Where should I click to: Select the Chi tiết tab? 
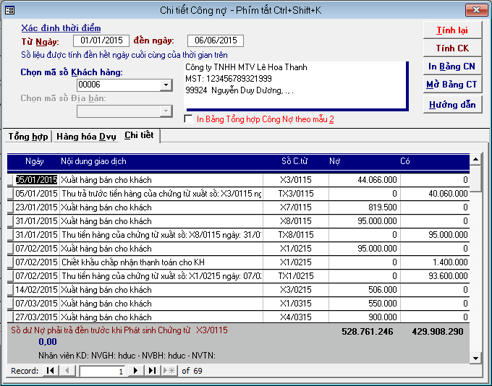139,135
